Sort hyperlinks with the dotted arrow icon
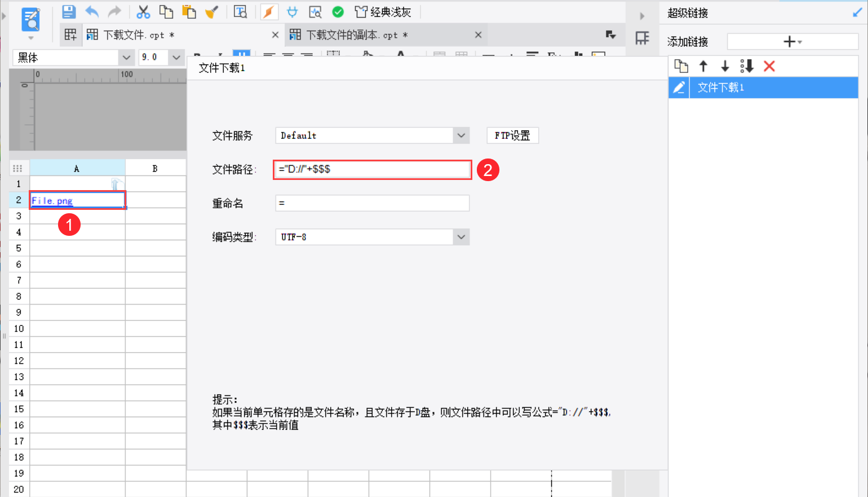 point(747,67)
